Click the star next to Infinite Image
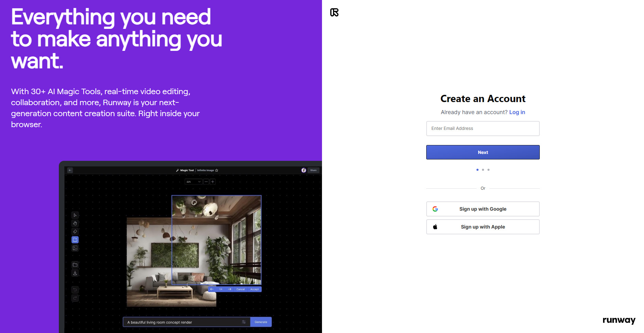 pyautogui.click(x=217, y=170)
